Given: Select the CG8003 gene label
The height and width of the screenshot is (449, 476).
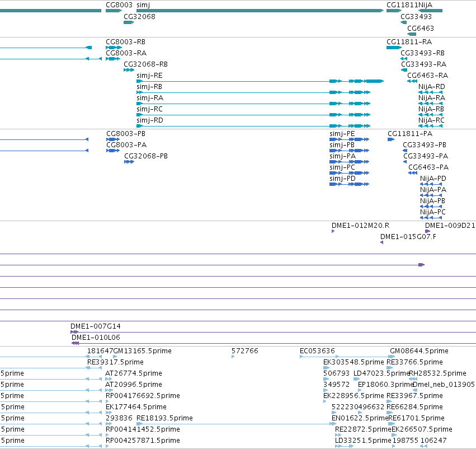Looking at the screenshot, I should coord(119,5).
